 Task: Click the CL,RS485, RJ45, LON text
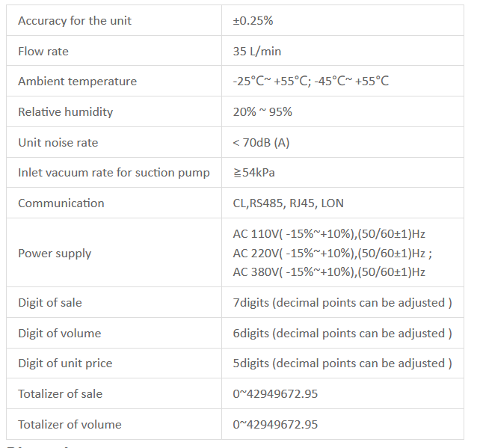point(289,203)
